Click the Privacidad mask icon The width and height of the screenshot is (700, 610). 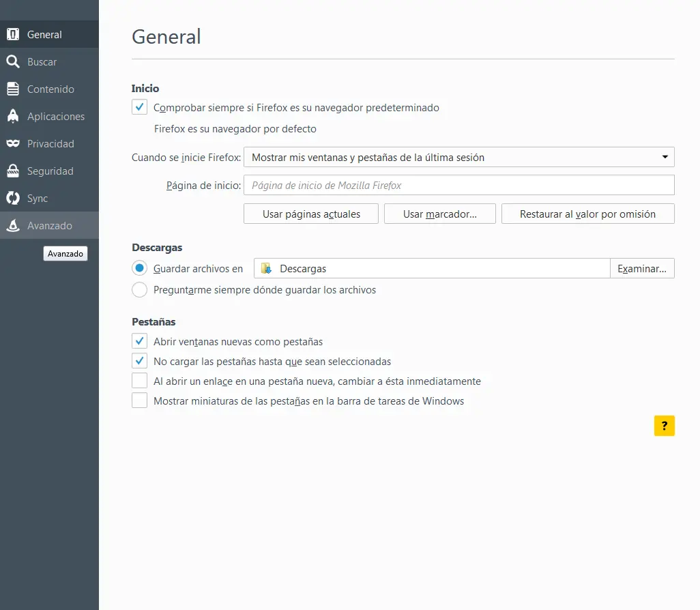point(13,143)
